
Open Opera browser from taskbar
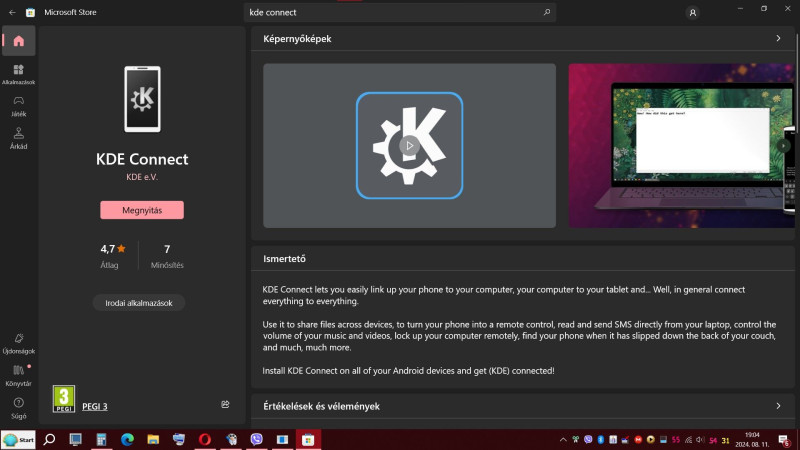(205, 440)
